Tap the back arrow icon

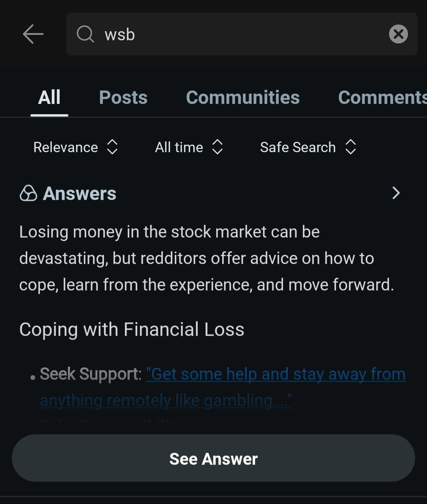tap(33, 34)
